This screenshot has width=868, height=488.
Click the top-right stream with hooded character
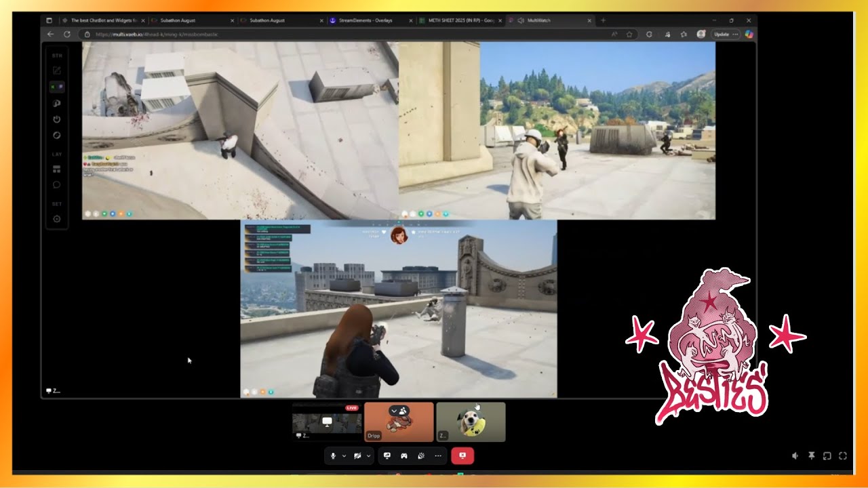(x=557, y=130)
